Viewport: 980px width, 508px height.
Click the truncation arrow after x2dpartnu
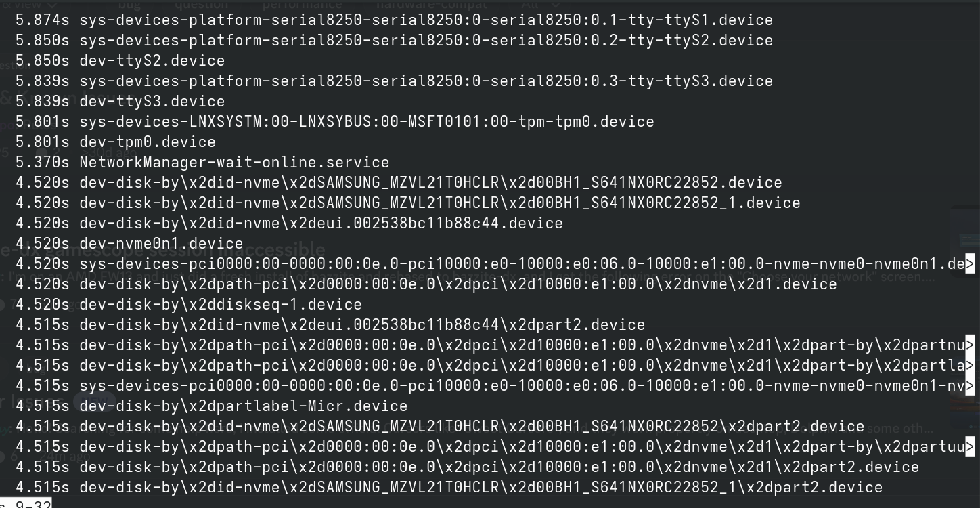970,345
